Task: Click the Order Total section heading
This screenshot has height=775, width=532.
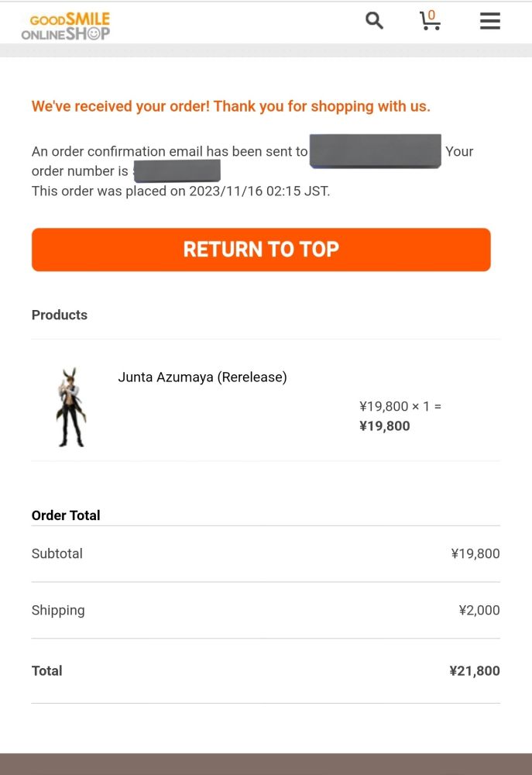Action: pyautogui.click(x=66, y=515)
